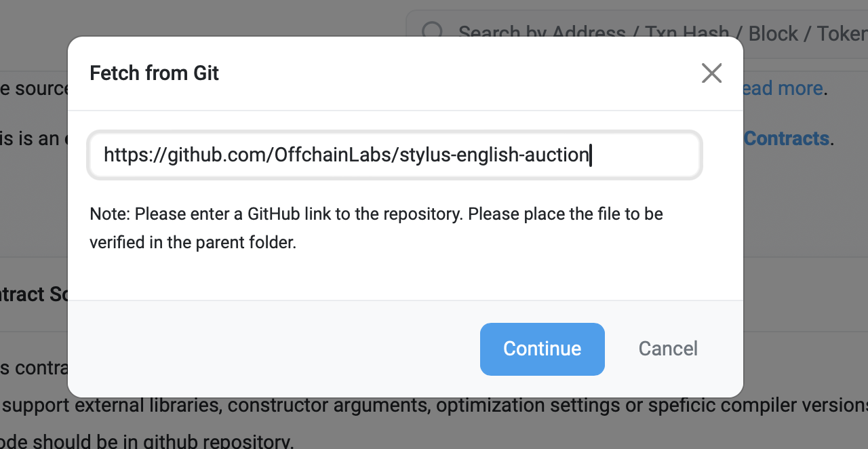Click the 'Fetch from Git' dialog title
Screen dimensions: 868x449
[154, 73]
